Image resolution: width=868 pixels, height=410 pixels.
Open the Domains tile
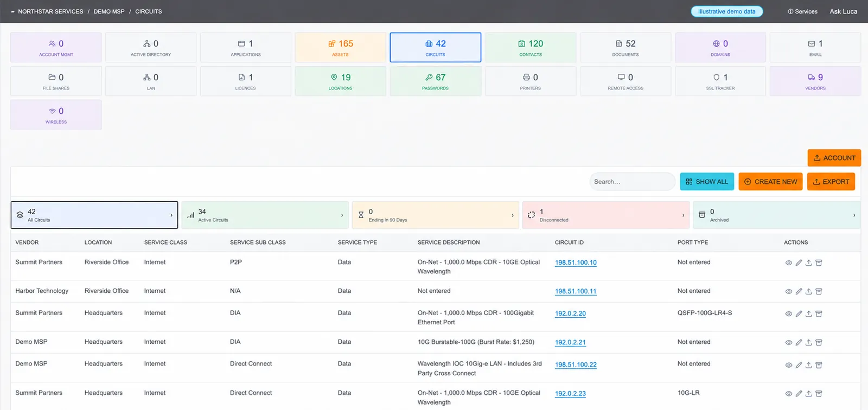click(x=720, y=47)
